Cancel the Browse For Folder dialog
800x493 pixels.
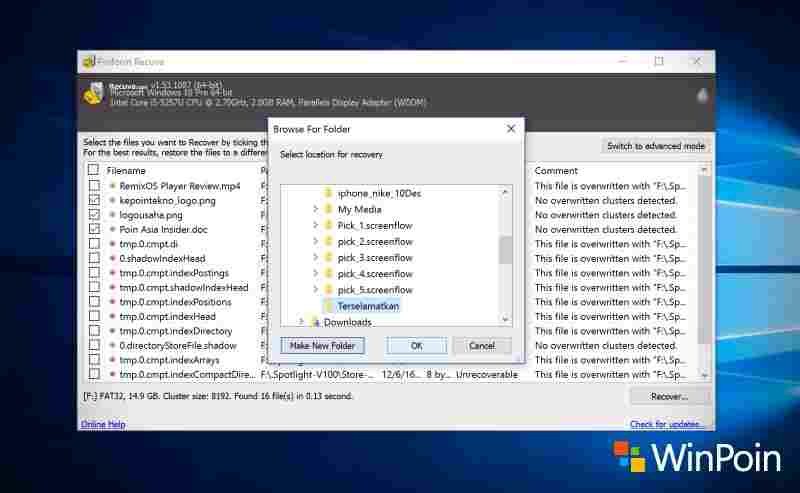point(482,346)
